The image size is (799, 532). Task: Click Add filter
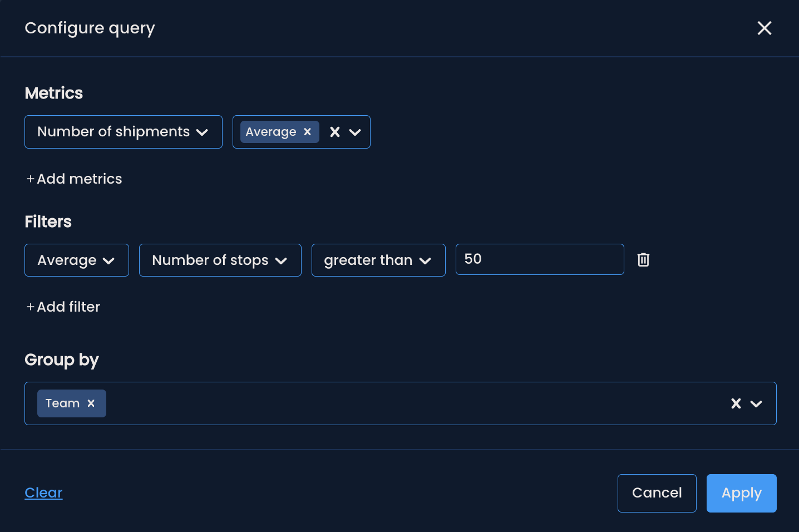(64, 307)
